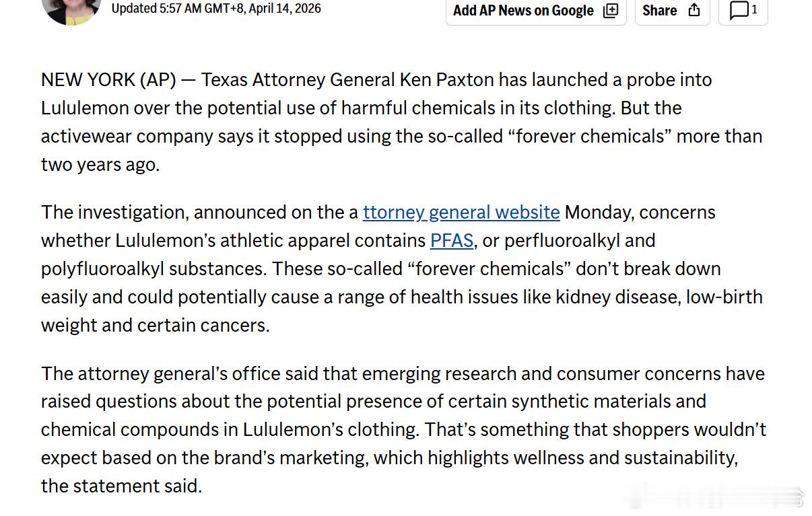Click the Updated April 14, 2026 timestamp

tap(216, 9)
